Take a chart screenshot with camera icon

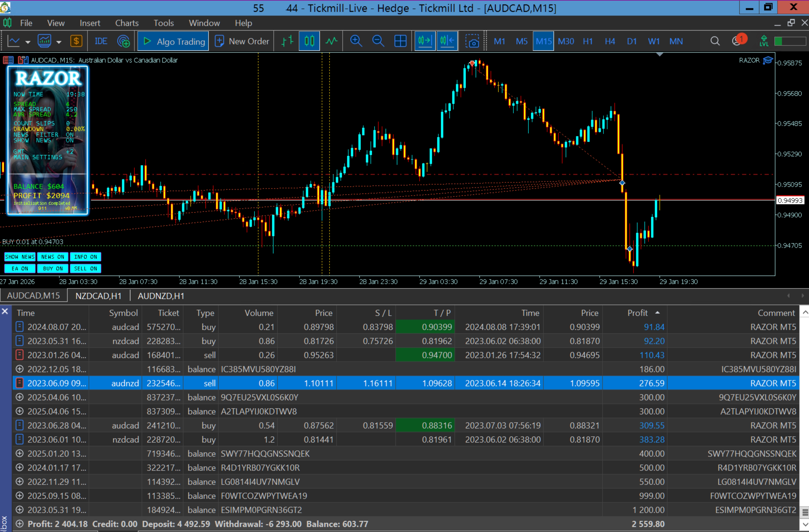(472, 41)
